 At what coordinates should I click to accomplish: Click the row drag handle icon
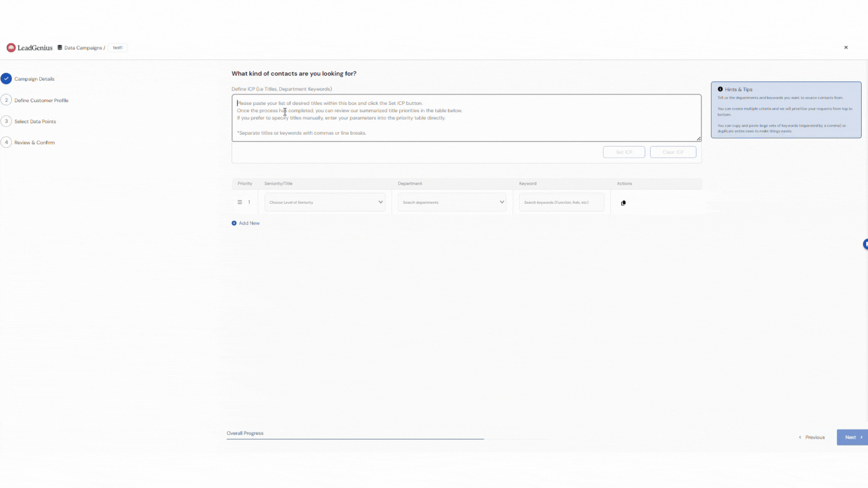click(x=240, y=202)
